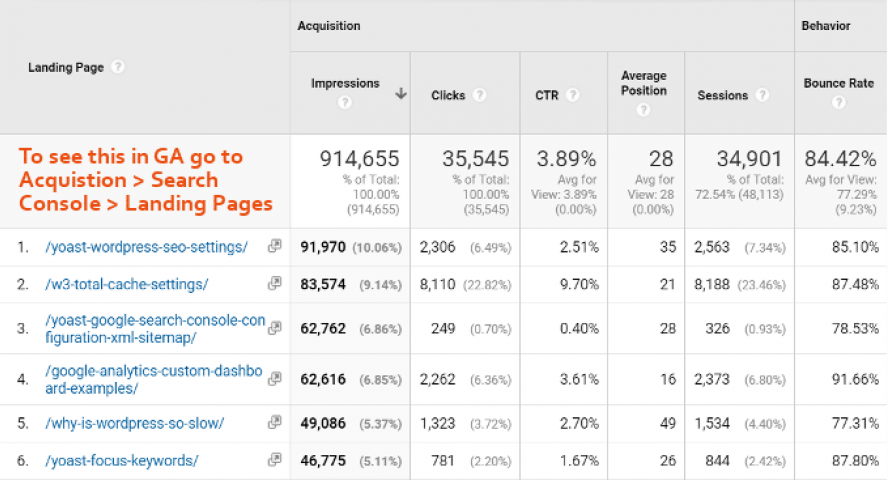Open external icon for google-analytics-custom-dashboard row
Viewport: 888px width, 480px height.
pos(275,379)
